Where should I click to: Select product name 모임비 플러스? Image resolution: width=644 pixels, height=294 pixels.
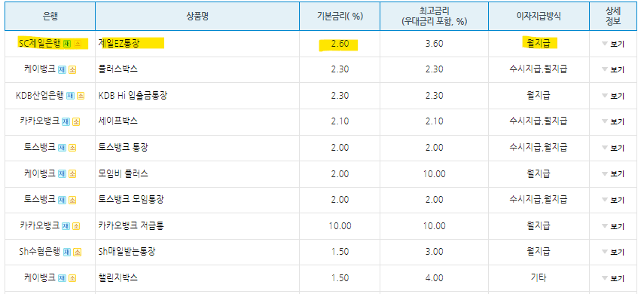[x=124, y=173]
